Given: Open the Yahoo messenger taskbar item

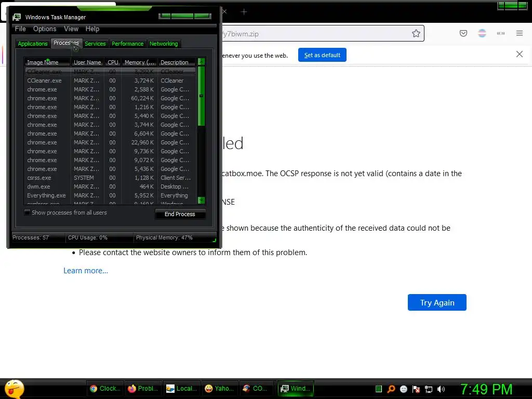Looking at the screenshot, I should (x=220, y=389).
